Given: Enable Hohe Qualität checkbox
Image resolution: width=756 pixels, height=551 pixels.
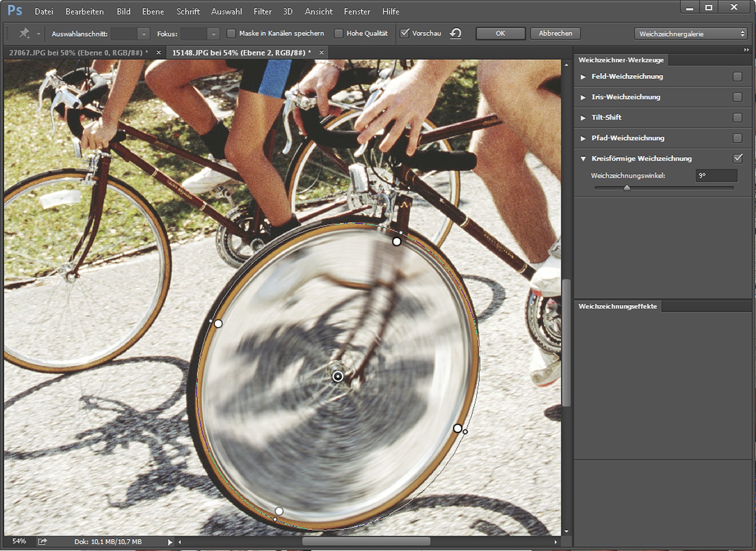Looking at the screenshot, I should (x=338, y=34).
